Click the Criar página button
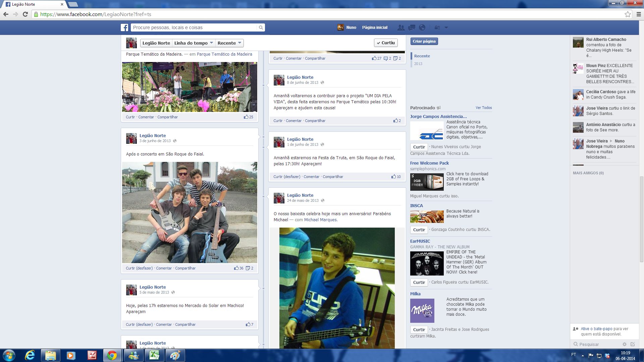 [x=424, y=41]
